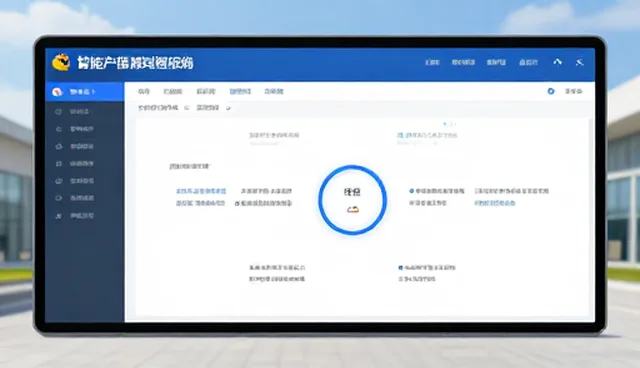Click round icon of highlighted sidebar entry
640x368 pixels.
[57, 92]
